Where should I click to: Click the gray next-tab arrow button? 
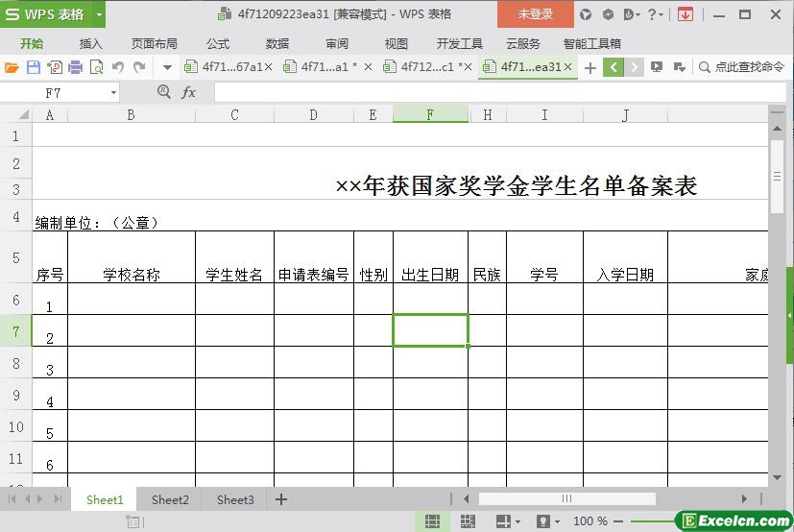(634, 67)
